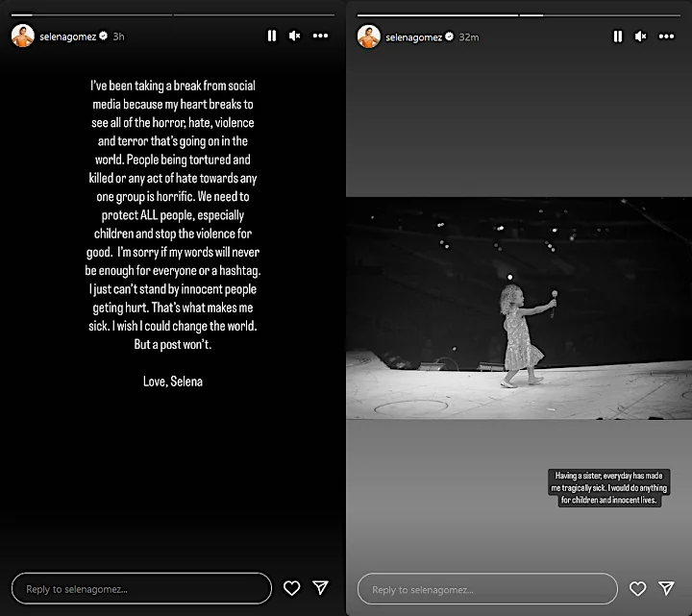This screenshot has width=692, height=616.
Task: Open selenagomez username link on left story
Action: [68, 37]
